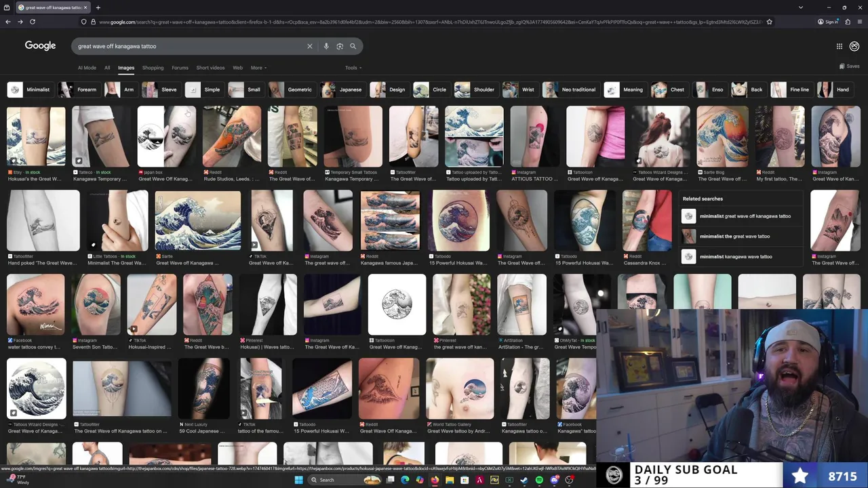Image resolution: width=868 pixels, height=488 pixels.
Task: Expand the More search filters dropdown
Action: click(x=258, y=68)
